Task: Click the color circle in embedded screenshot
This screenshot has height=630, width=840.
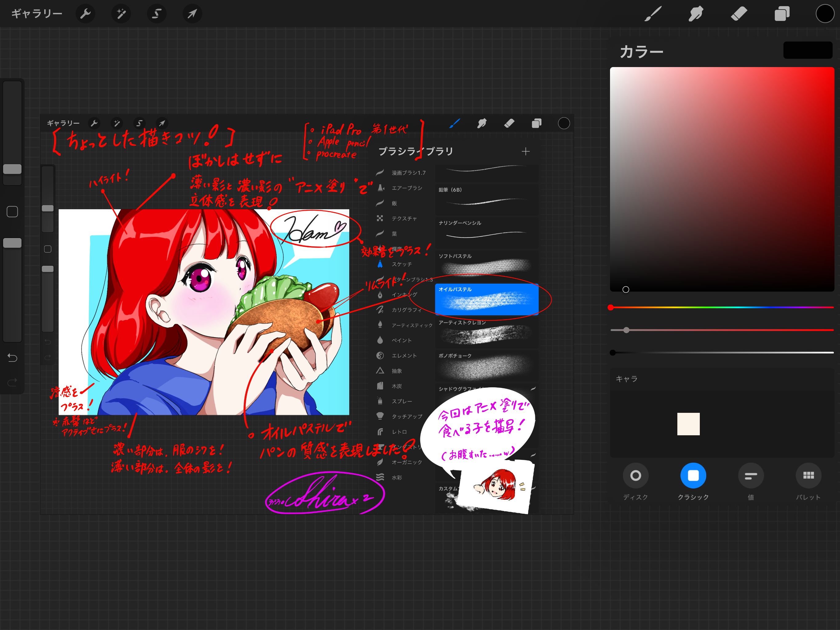Action: pos(564,123)
